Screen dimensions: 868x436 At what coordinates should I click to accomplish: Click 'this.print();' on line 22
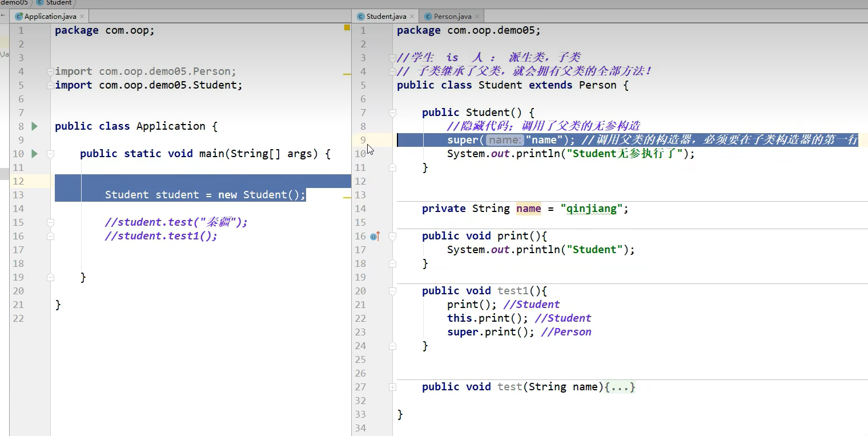(488, 318)
